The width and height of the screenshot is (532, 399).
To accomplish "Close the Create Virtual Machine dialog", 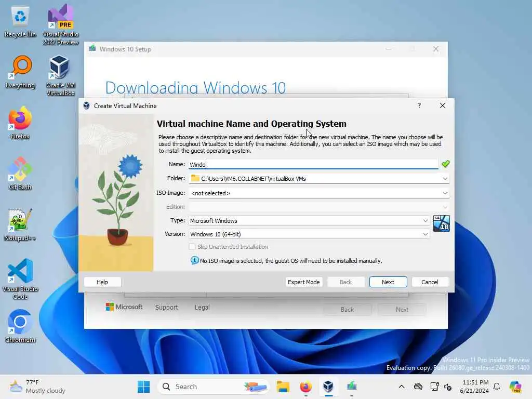I will tap(443, 105).
